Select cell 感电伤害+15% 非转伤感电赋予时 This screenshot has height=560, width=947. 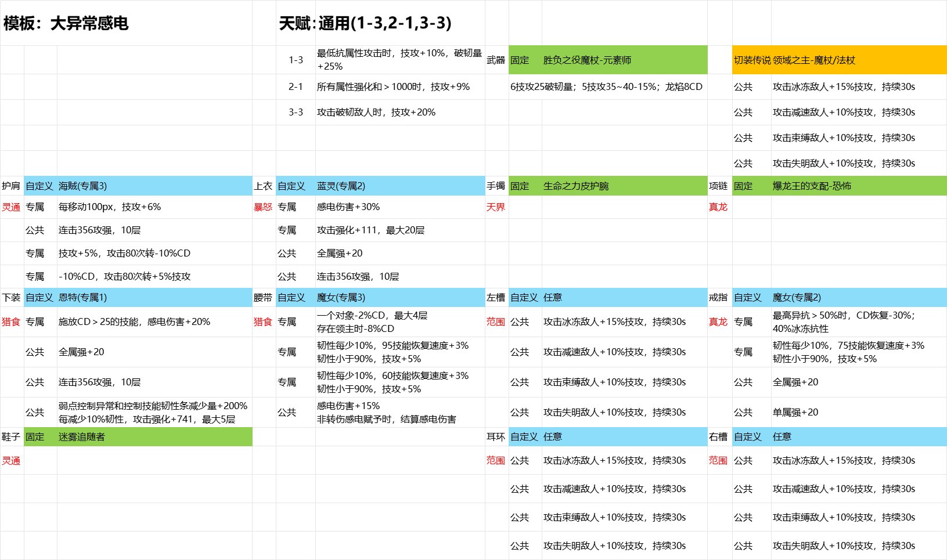coord(400,412)
